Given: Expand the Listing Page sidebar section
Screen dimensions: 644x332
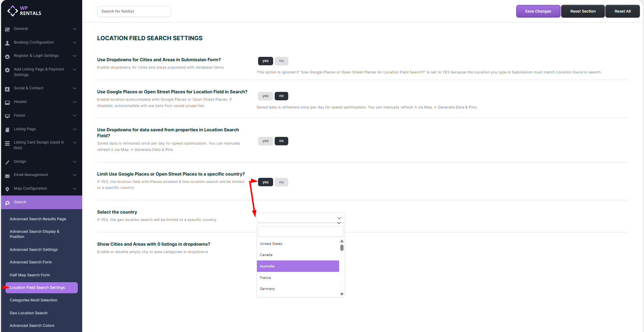Looking at the screenshot, I should point(74,129).
